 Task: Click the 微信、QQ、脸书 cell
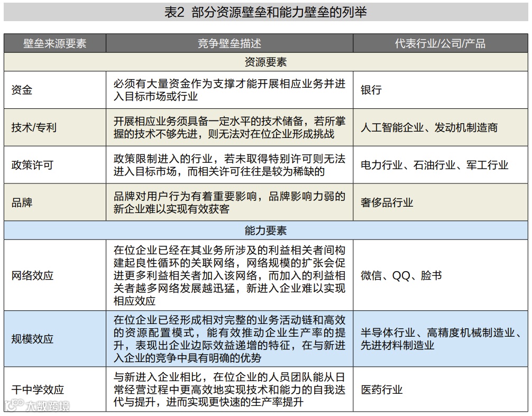tap(441, 275)
